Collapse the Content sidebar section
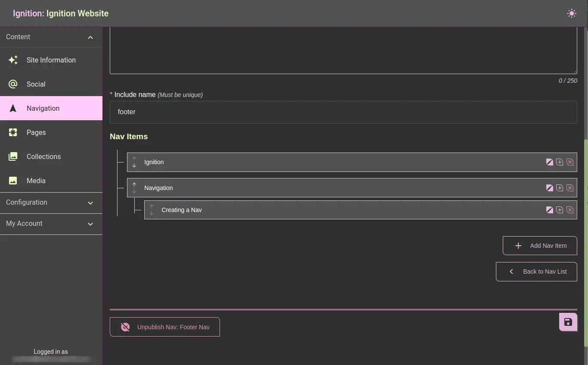The image size is (588, 365). (x=51, y=37)
